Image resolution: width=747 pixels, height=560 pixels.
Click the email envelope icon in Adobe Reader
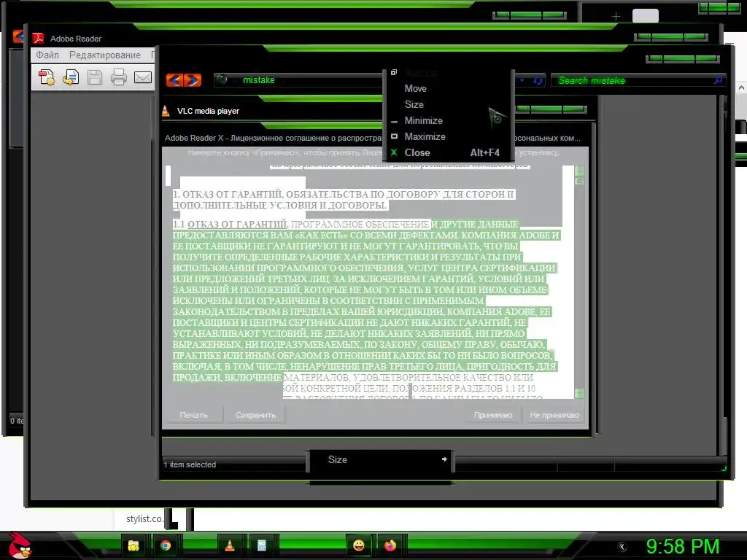(143, 77)
